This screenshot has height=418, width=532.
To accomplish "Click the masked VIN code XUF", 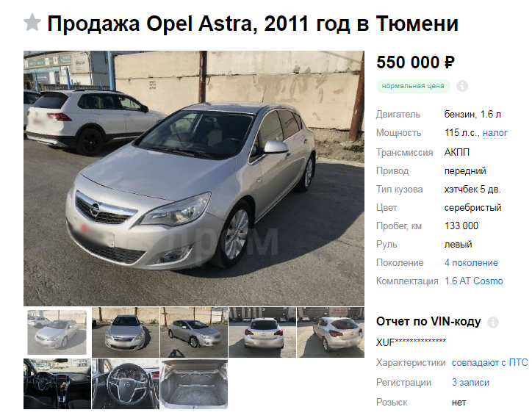I will [x=411, y=342].
